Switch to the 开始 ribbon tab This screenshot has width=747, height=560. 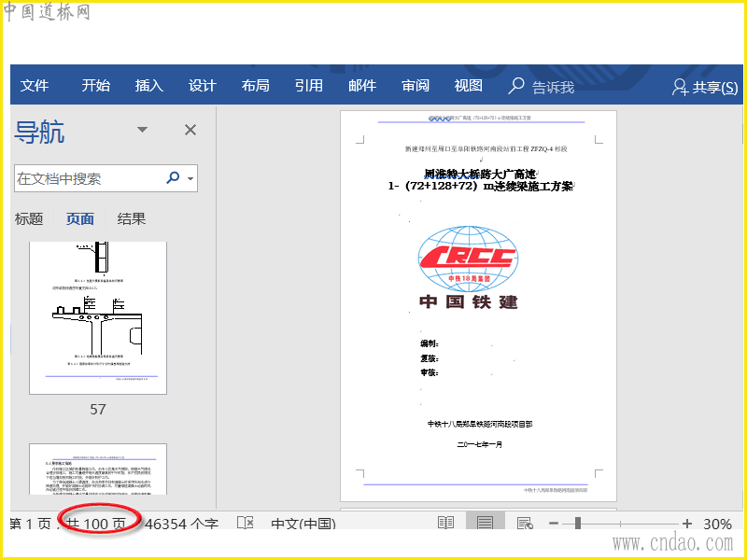(x=96, y=86)
